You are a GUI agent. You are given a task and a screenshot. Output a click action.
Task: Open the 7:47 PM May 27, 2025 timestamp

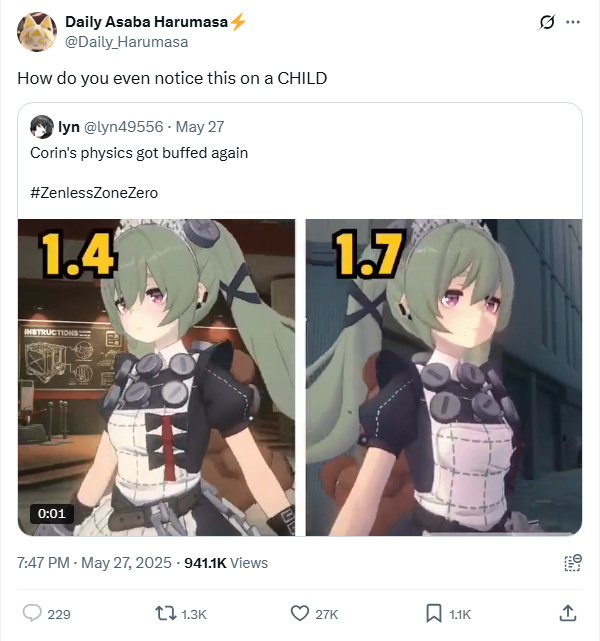click(94, 563)
